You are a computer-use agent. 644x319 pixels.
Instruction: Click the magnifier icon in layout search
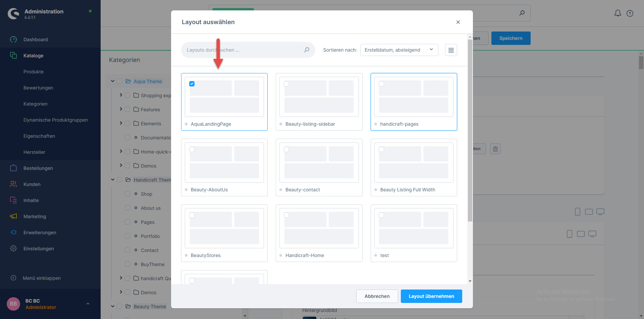coord(307,50)
